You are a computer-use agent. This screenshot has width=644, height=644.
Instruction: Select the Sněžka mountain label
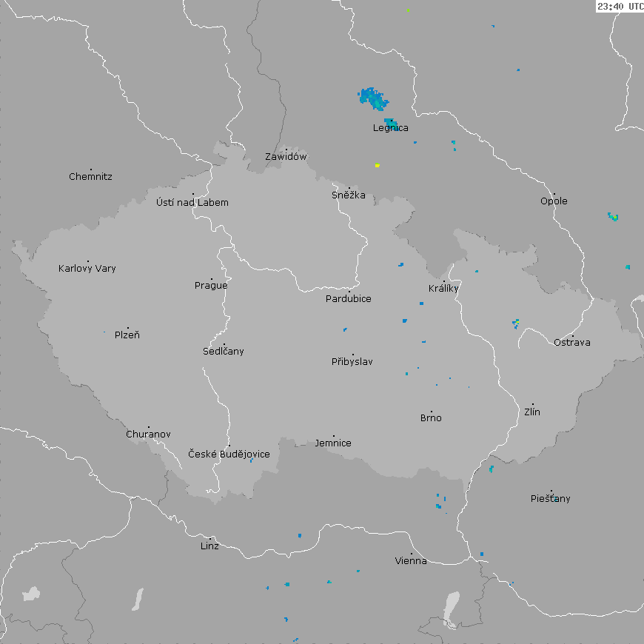(x=349, y=195)
